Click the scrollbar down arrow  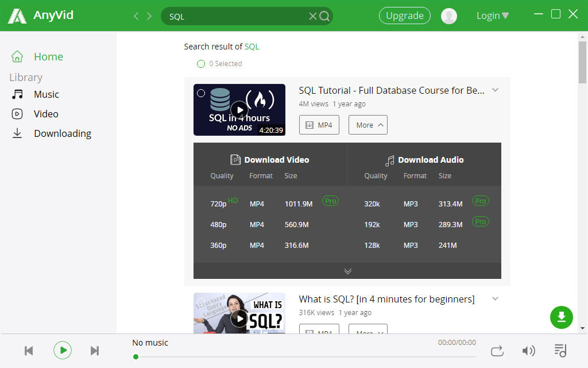pos(582,328)
